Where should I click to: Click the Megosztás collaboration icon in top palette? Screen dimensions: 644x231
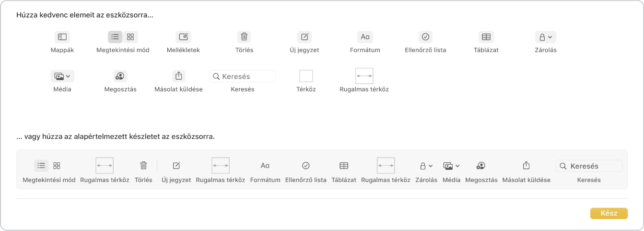click(120, 76)
